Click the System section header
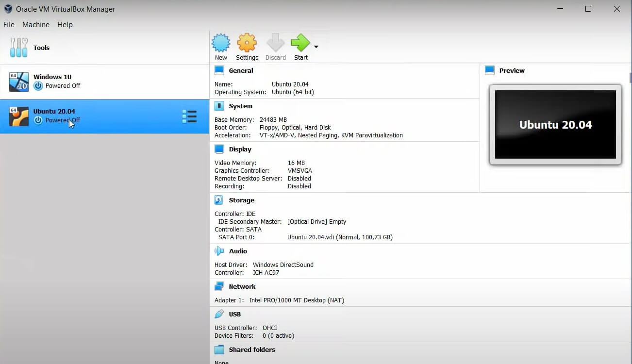The width and height of the screenshot is (632, 364). click(240, 106)
